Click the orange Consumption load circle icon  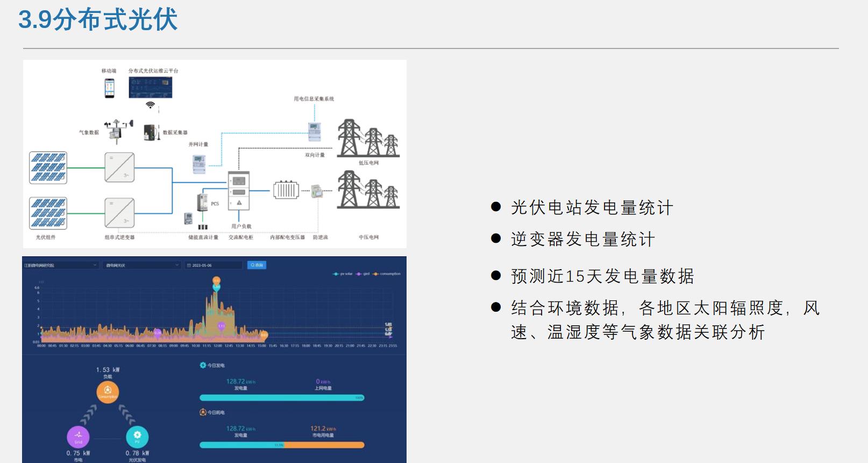[108, 391]
